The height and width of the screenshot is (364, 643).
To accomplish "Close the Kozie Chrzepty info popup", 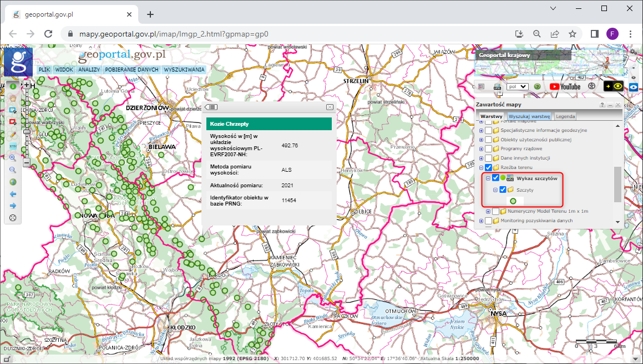I will point(330,107).
